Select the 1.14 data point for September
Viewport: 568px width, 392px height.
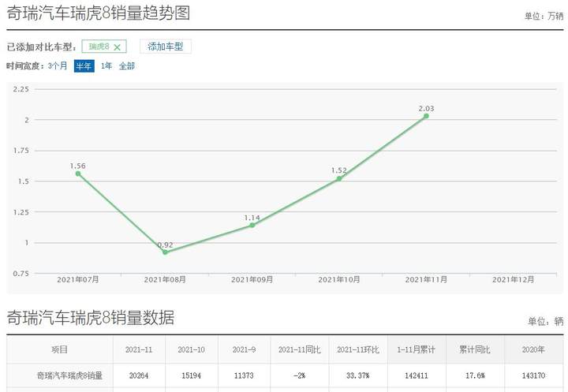click(252, 225)
